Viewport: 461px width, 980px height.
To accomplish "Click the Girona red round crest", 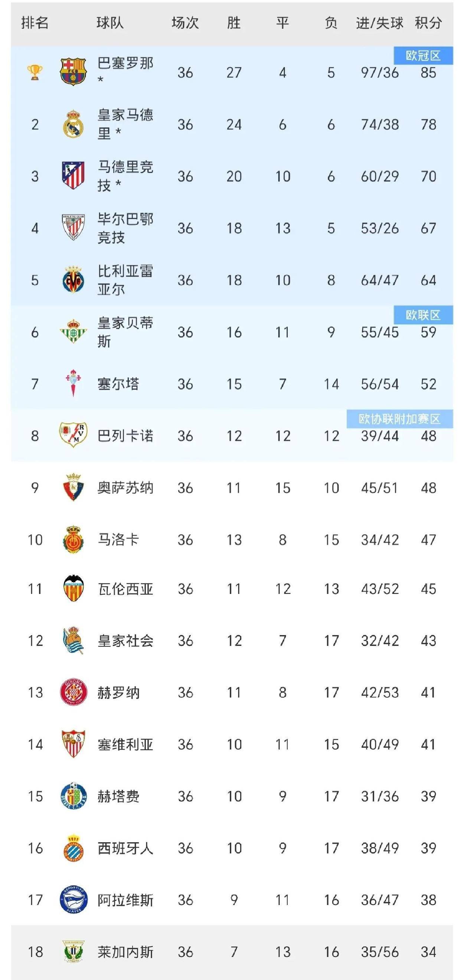I will [x=73, y=692].
